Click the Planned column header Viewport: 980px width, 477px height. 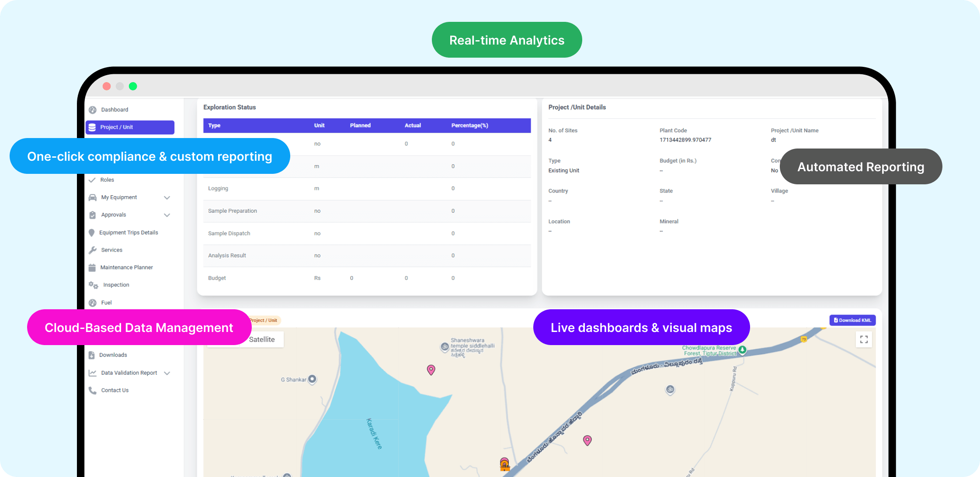click(x=360, y=126)
